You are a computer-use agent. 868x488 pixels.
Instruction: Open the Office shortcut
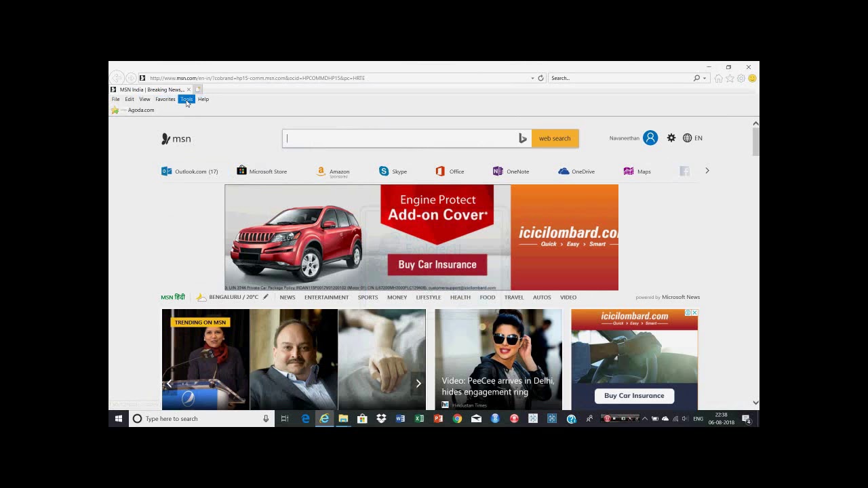[x=450, y=171]
